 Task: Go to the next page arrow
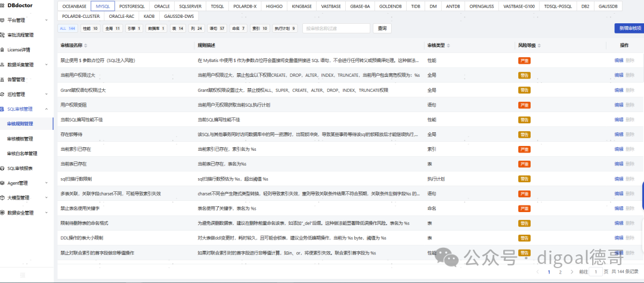(x=572, y=272)
